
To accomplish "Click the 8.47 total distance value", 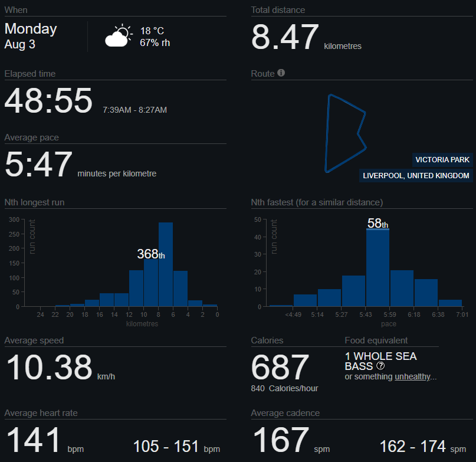I will pyautogui.click(x=285, y=37).
